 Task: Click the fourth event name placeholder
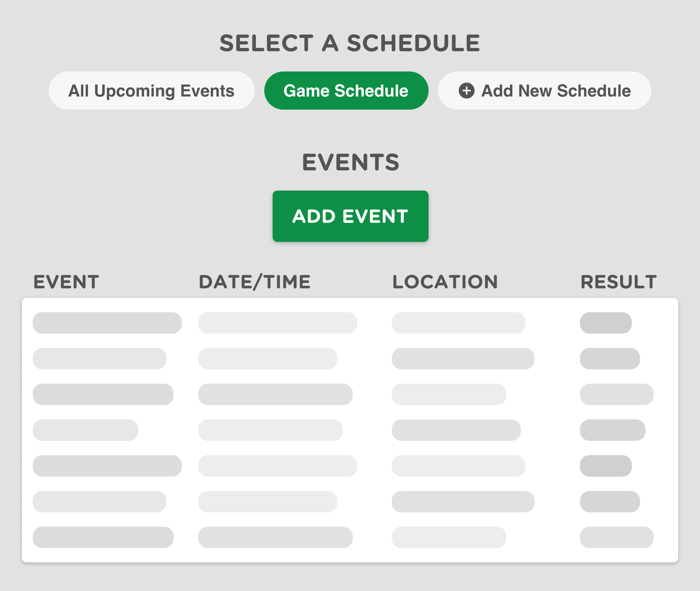click(85, 430)
